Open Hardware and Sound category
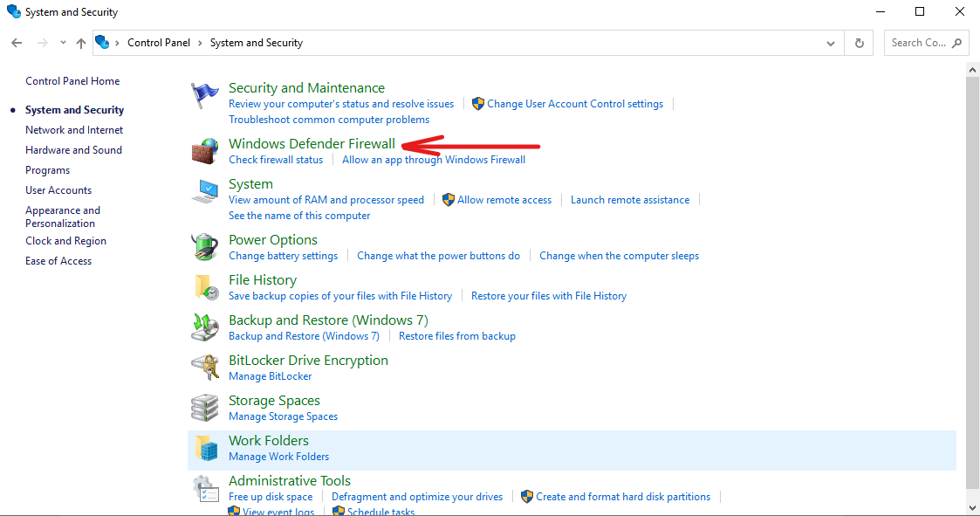The width and height of the screenshot is (980, 516). pos(74,149)
